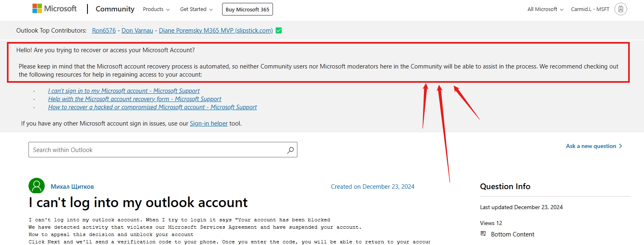This screenshot has width=644, height=245.
Task: Click Last updated December 23, 2024 text
Action: [x=521, y=207]
